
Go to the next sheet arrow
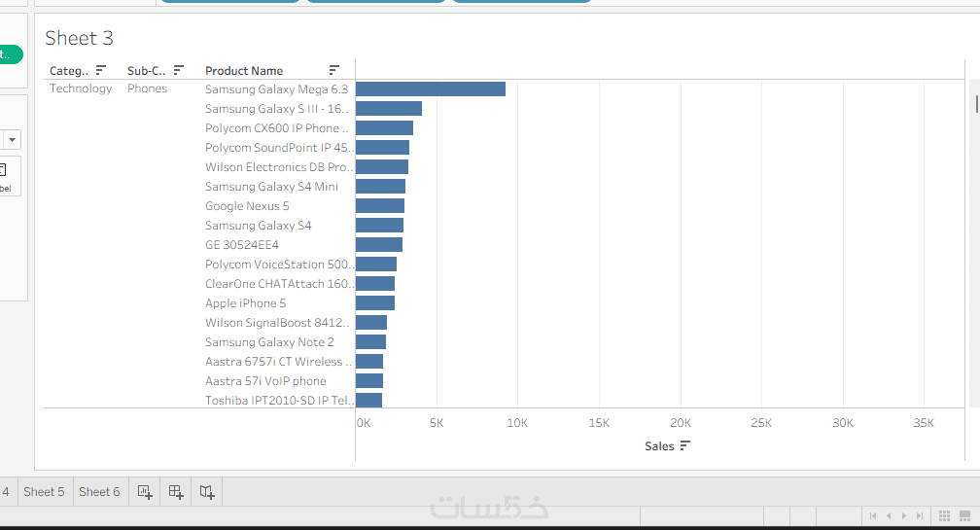(904, 515)
